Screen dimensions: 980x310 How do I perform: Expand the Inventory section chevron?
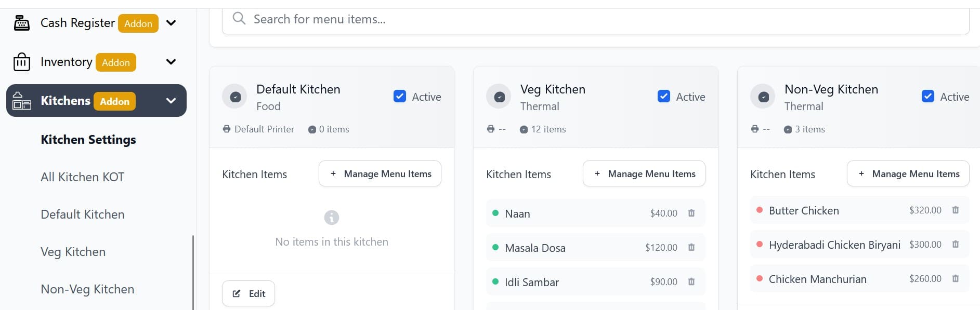(x=170, y=61)
